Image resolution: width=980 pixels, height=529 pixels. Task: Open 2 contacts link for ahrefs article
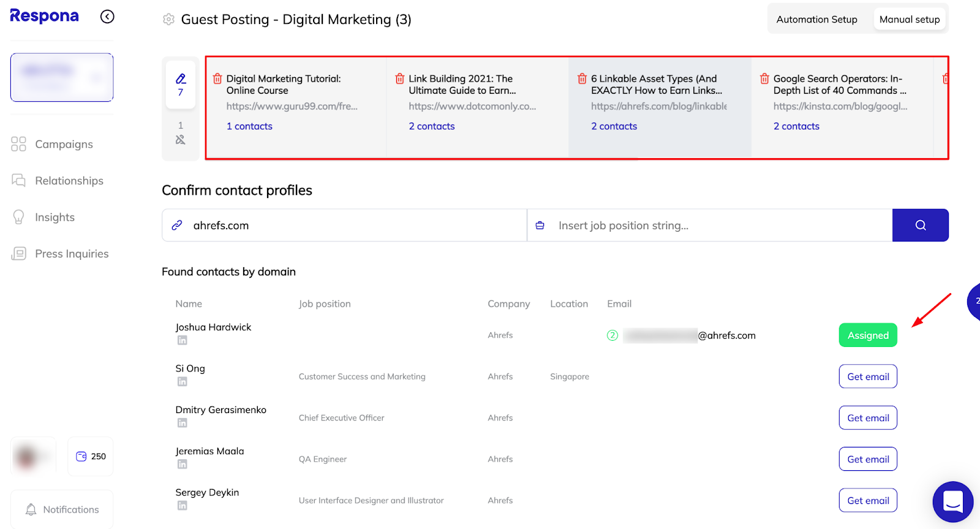coord(614,126)
